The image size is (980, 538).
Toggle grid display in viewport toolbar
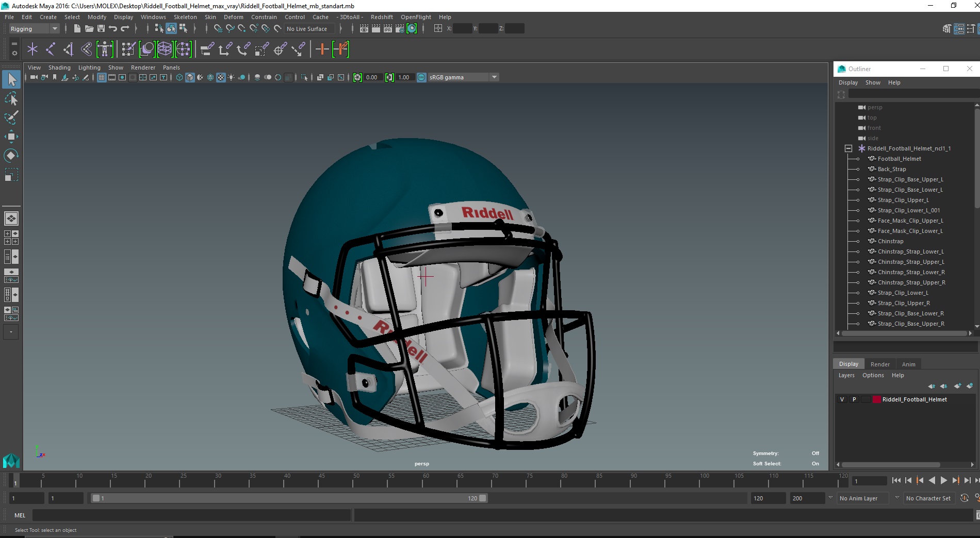pyautogui.click(x=102, y=77)
